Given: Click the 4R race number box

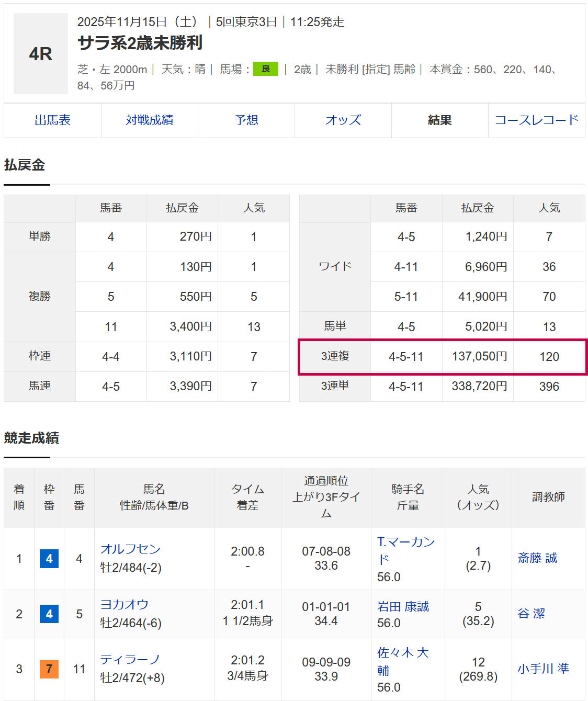Looking at the screenshot, I should [x=41, y=54].
